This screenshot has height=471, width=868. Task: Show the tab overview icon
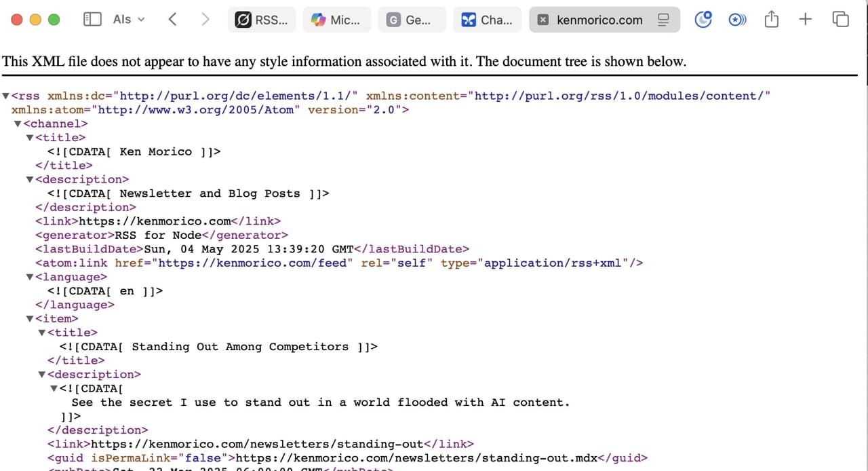pos(840,20)
